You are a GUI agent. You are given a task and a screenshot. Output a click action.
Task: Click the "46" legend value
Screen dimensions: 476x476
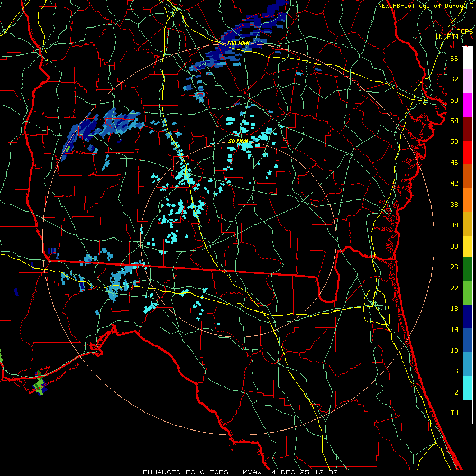tap(454, 163)
